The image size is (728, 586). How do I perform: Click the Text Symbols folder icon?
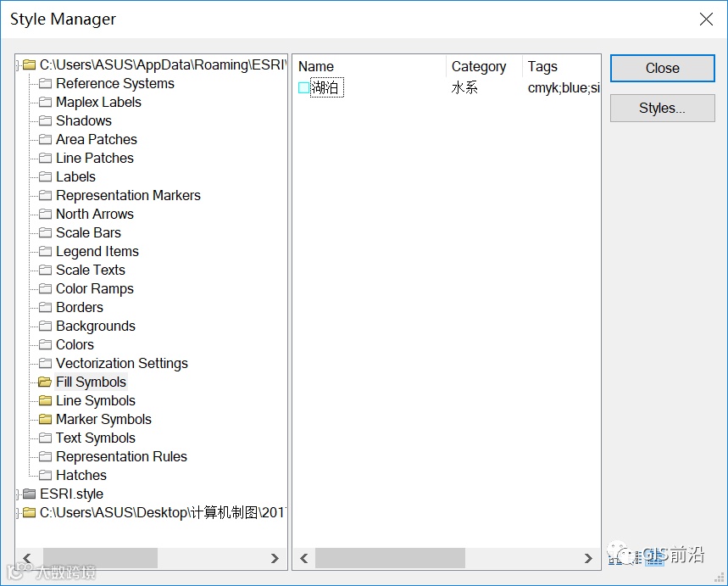(x=45, y=438)
